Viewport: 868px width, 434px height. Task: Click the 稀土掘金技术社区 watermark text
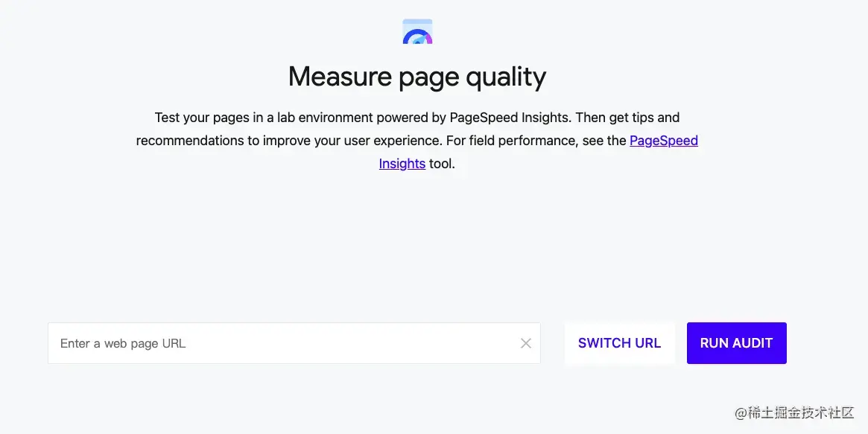click(x=793, y=412)
